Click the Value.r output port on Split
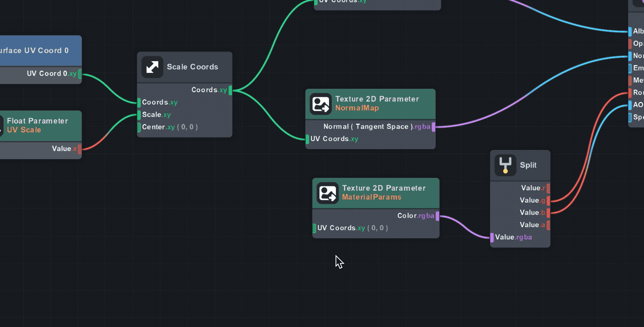 pyautogui.click(x=548, y=188)
